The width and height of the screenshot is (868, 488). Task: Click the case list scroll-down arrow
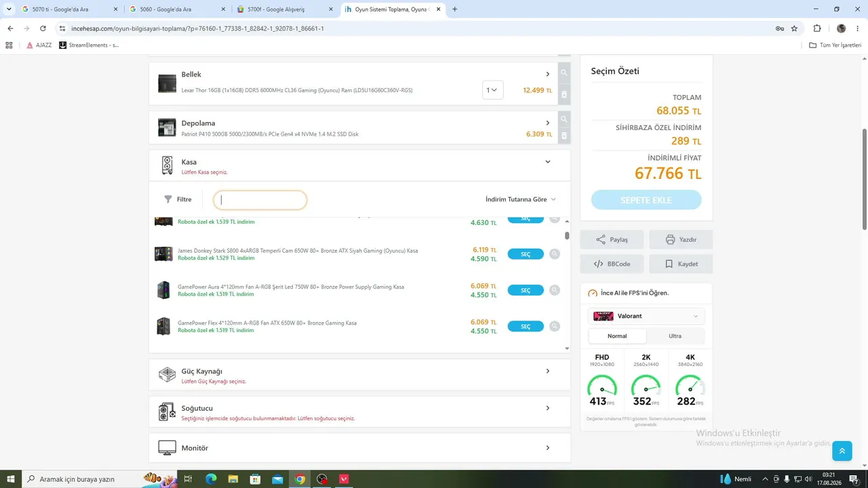[567, 348]
